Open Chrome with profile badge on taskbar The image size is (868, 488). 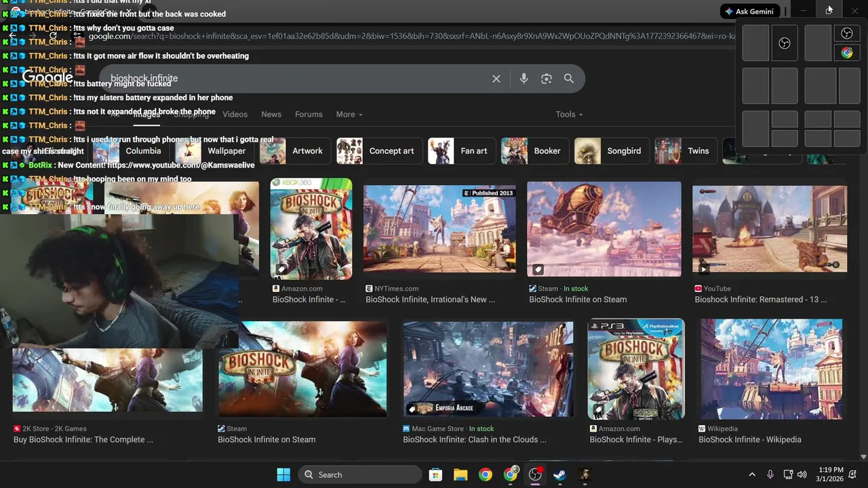coord(511,474)
